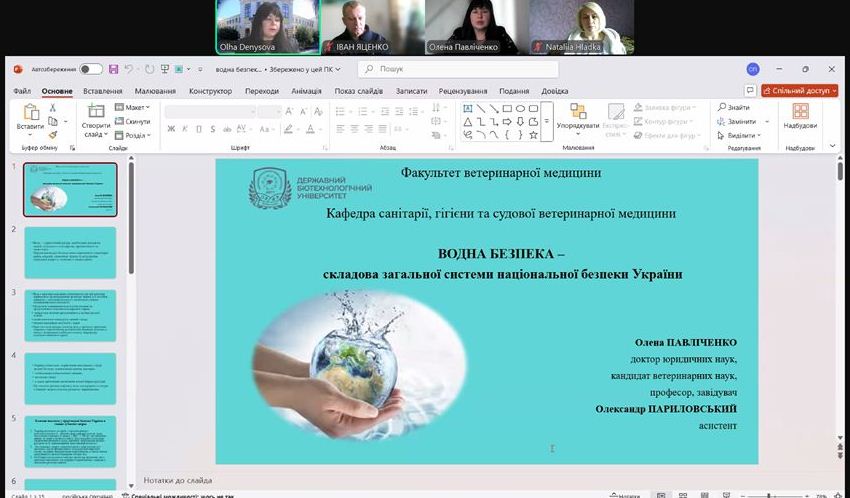This screenshot has width=850, height=498.
Task: Click the Undo arrow in title bar
Action: 128,69
